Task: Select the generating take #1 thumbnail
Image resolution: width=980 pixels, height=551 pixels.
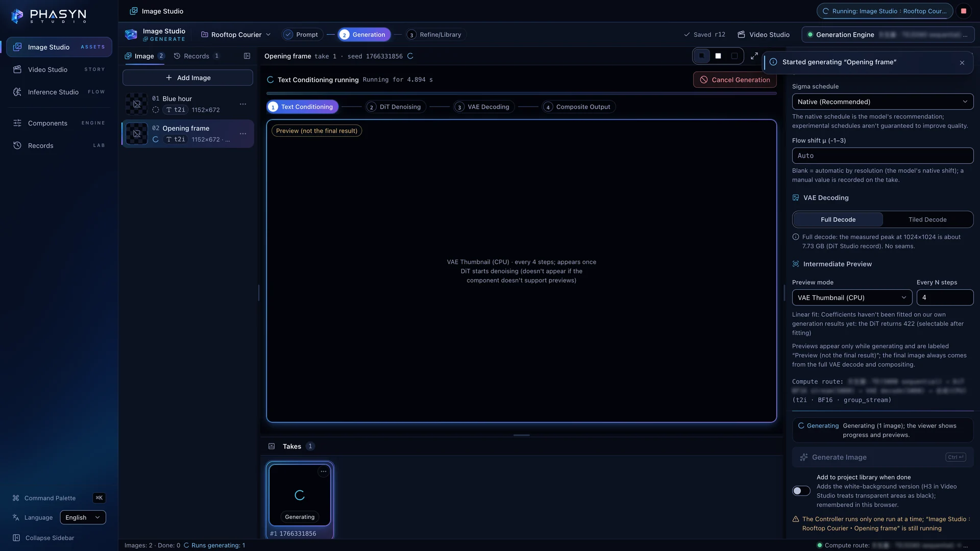Action: coord(300,495)
